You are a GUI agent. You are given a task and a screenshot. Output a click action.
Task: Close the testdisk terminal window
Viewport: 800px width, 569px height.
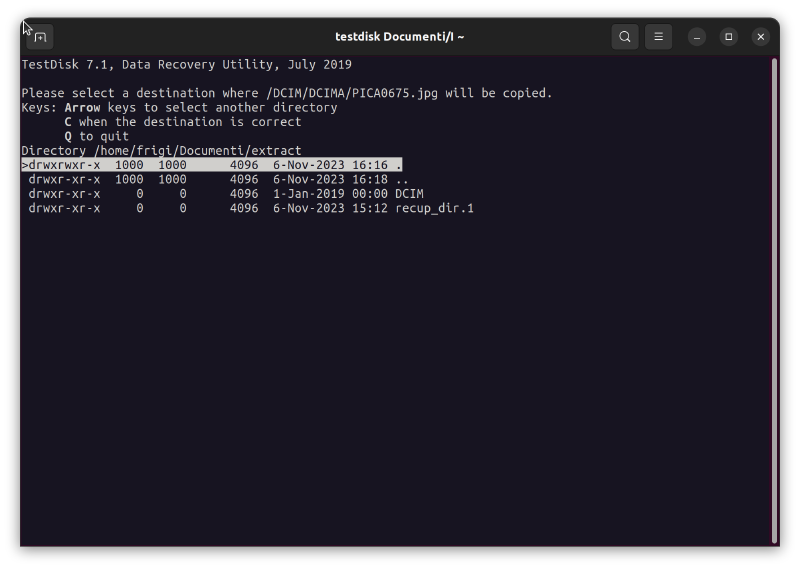point(761,37)
